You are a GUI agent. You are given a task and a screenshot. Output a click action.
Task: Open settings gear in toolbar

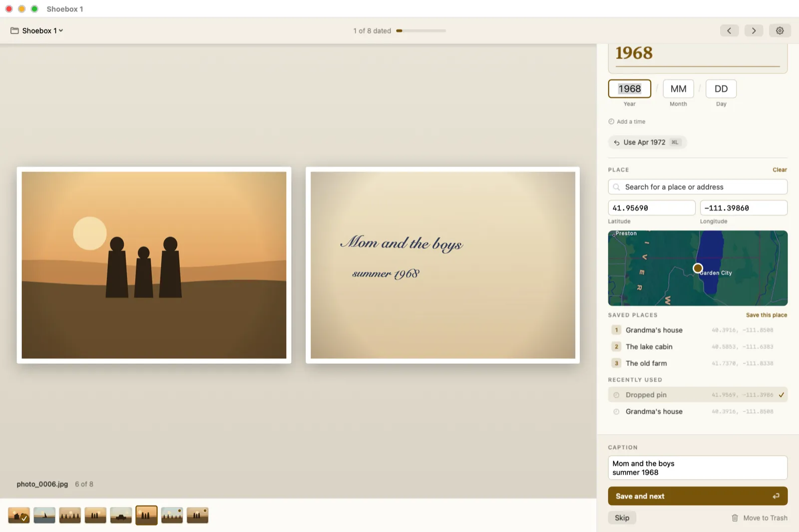(x=780, y=30)
